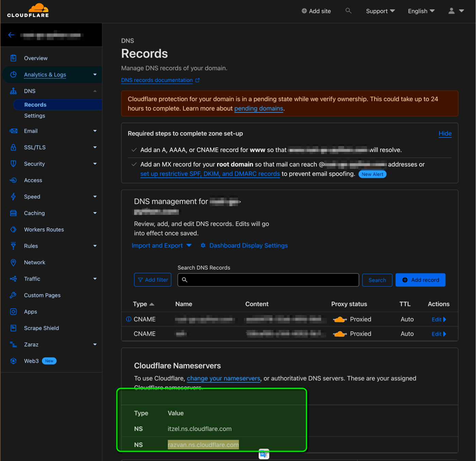Click the SSL/TLS padlock icon
Screen dimensions: 476x461
point(13,147)
